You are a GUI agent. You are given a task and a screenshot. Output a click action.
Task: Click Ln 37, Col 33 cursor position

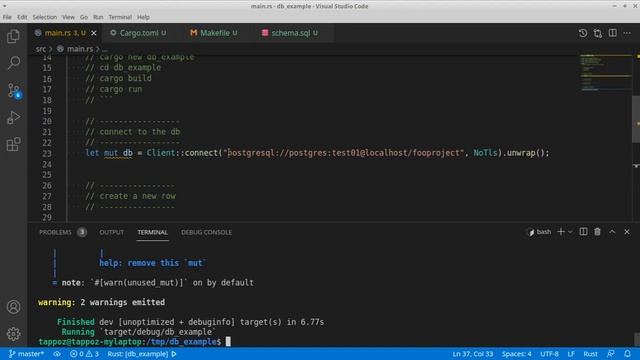pyautogui.click(x=473, y=354)
